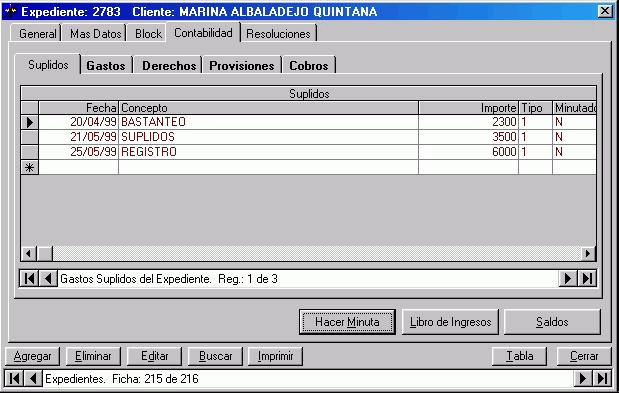Select row selector for SUPLIDOS row
The height and width of the screenshot is (393, 619).
pyautogui.click(x=30, y=137)
